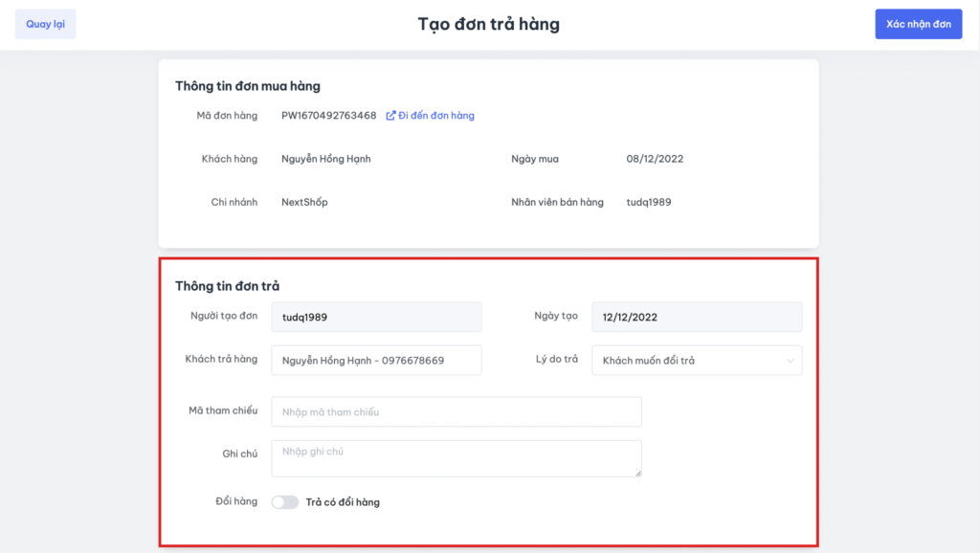Click the Thông tin đơn mua hàng heading

click(247, 86)
